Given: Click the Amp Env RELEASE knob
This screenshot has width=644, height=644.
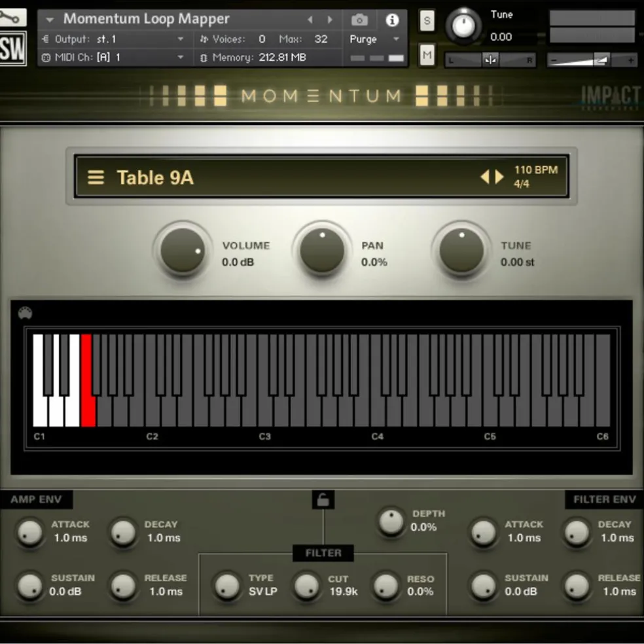Looking at the screenshot, I should [x=123, y=586].
